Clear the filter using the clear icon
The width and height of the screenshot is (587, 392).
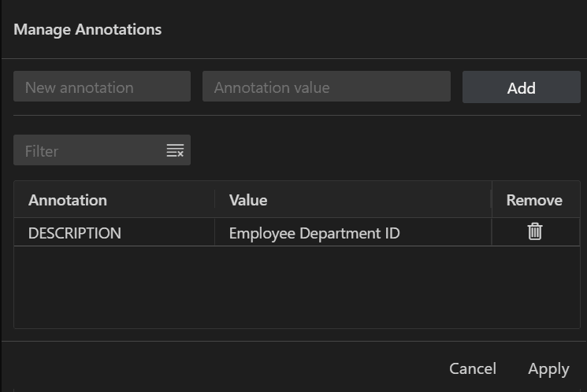[175, 150]
